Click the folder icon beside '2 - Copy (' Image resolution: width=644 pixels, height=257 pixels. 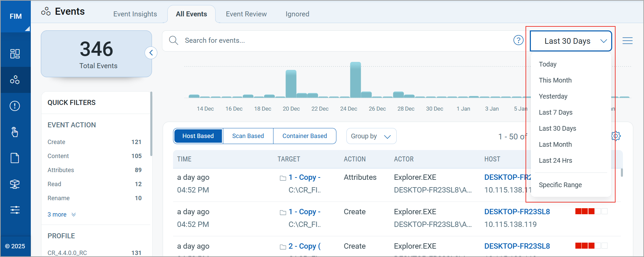(x=283, y=247)
